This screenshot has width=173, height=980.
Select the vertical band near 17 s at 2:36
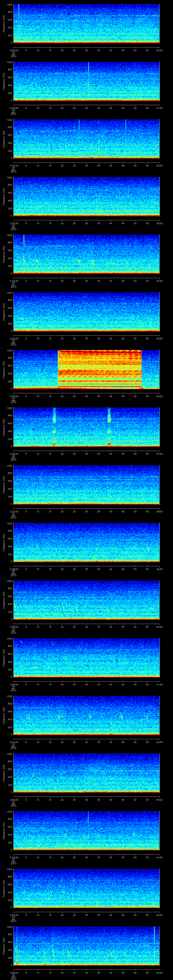pos(54,427)
